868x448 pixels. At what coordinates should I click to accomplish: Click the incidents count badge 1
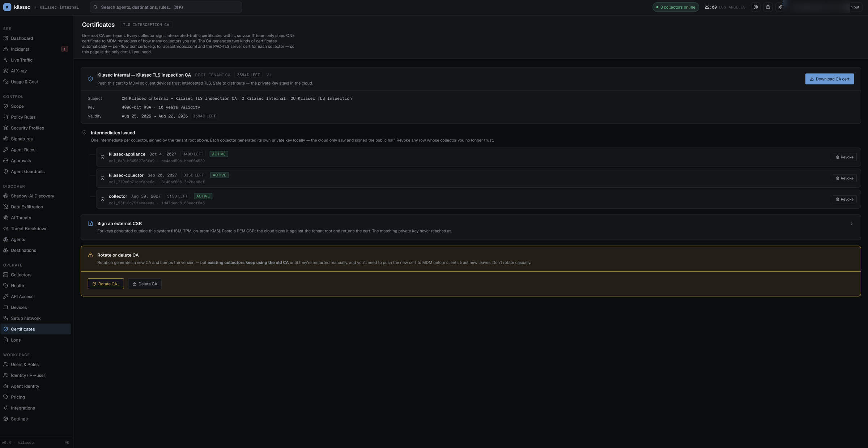(x=64, y=49)
